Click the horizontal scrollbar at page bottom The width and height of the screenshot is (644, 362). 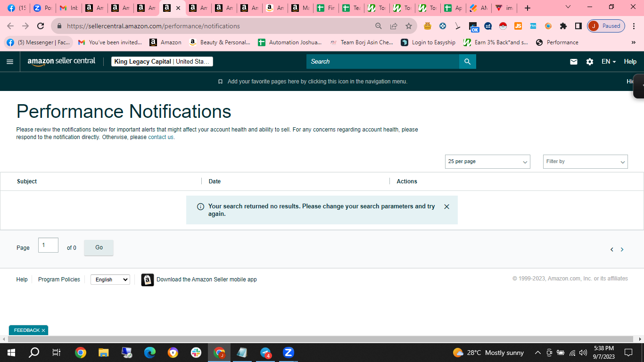point(322,339)
